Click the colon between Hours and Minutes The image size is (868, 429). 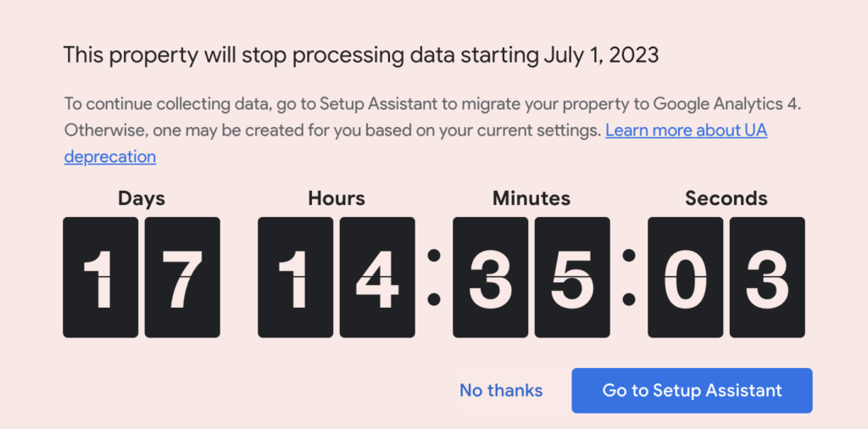point(434,277)
